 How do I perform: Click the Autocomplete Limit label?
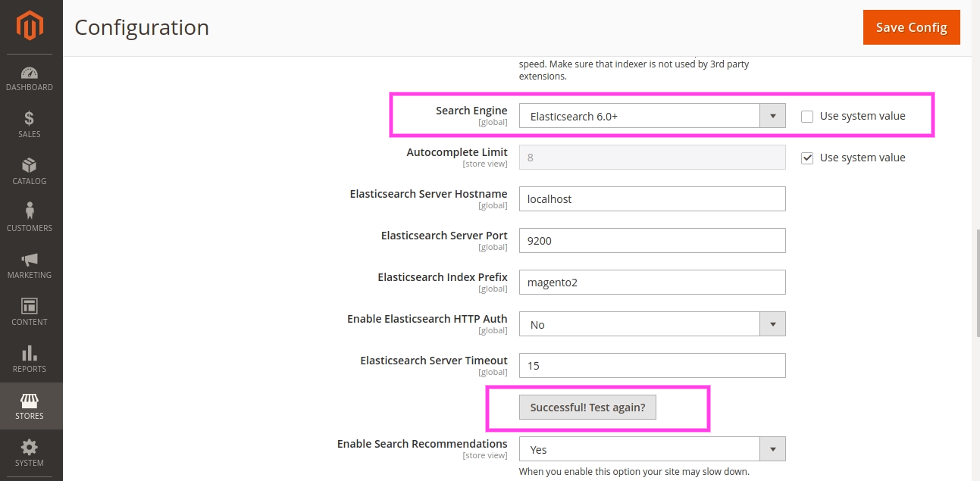(457, 152)
